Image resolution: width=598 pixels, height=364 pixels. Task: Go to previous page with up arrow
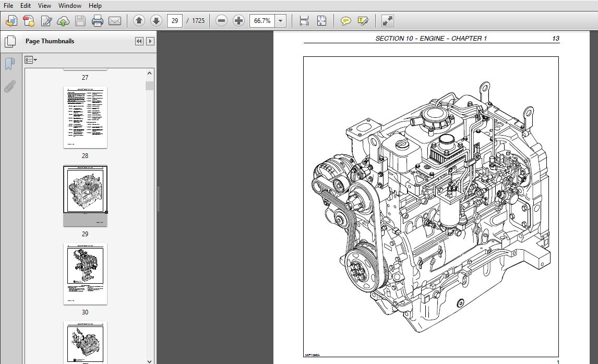(139, 20)
